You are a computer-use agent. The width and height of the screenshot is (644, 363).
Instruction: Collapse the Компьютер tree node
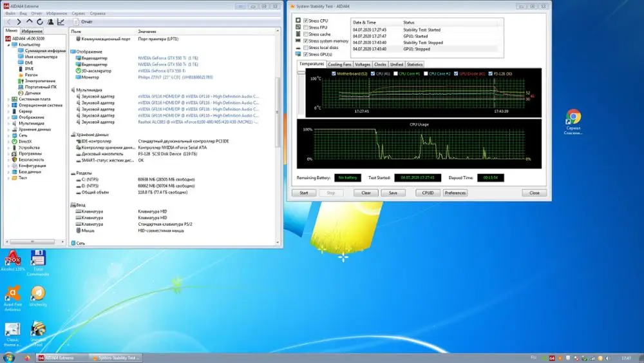8,44
